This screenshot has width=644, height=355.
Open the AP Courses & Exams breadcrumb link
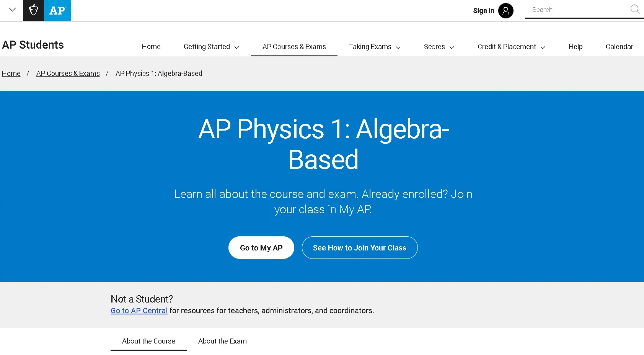point(68,73)
